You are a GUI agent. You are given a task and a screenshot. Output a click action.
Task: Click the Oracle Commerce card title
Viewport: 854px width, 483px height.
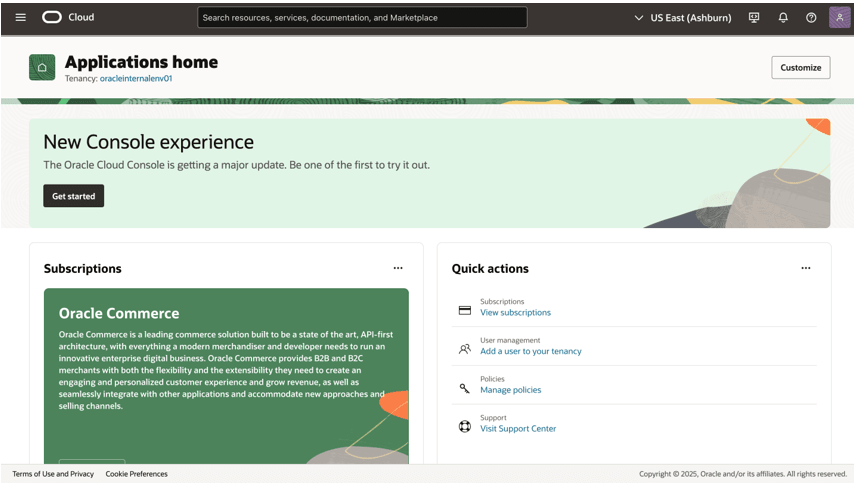(119, 313)
